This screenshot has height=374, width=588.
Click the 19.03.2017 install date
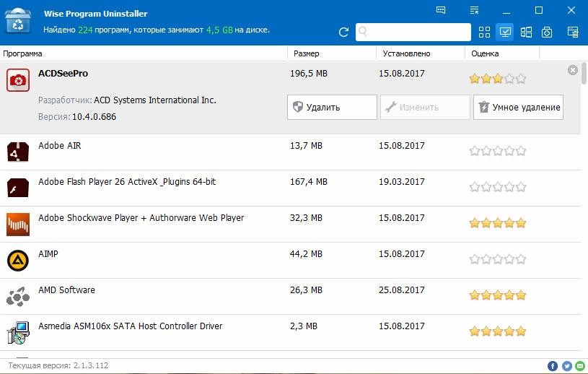coord(402,182)
